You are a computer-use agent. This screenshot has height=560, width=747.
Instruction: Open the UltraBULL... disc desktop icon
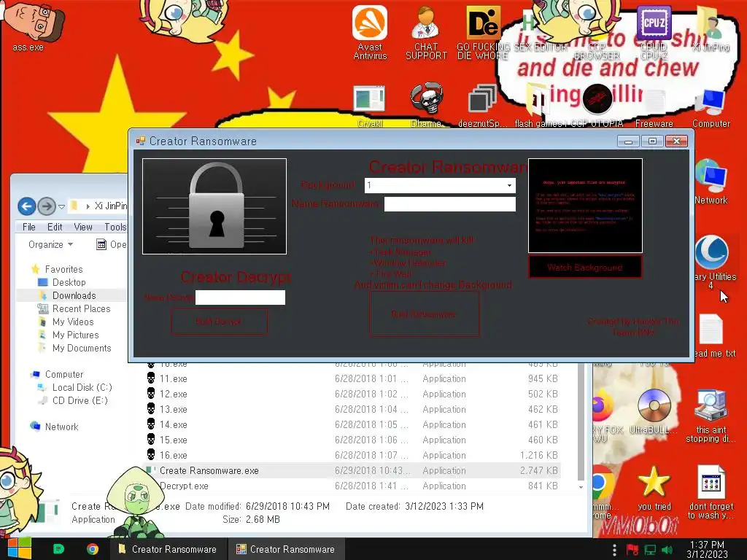tap(654, 412)
